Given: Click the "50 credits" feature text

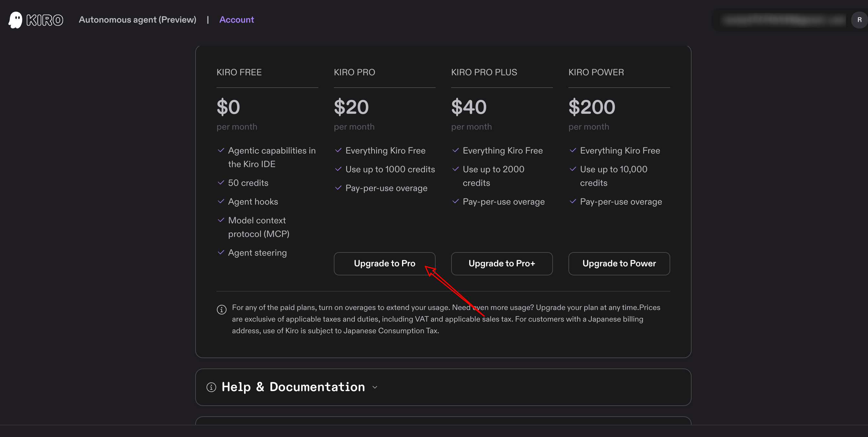Looking at the screenshot, I should click(248, 183).
